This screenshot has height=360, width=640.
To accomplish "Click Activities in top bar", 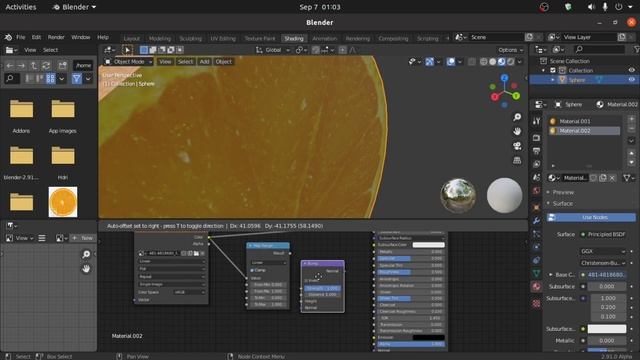I will click(x=21, y=7).
